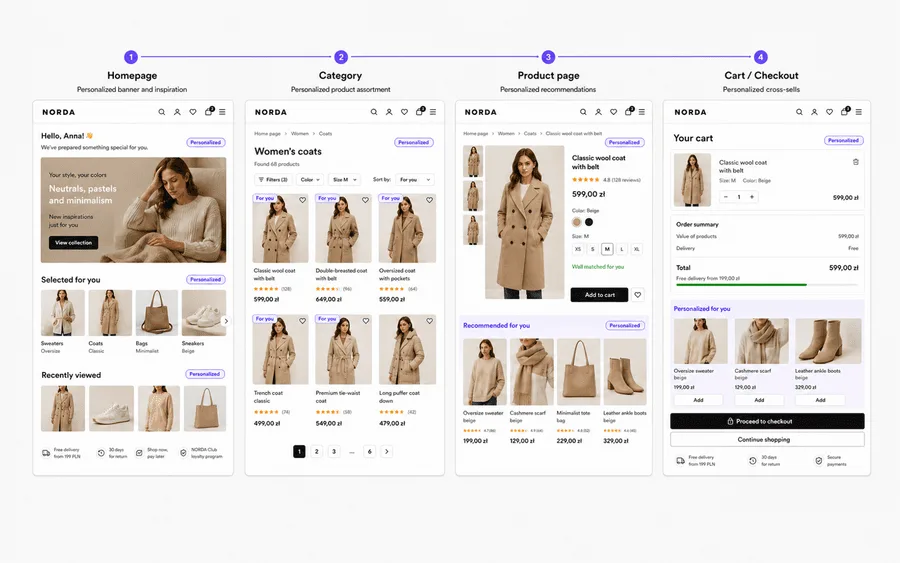Click search icon on Category screen

click(374, 112)
